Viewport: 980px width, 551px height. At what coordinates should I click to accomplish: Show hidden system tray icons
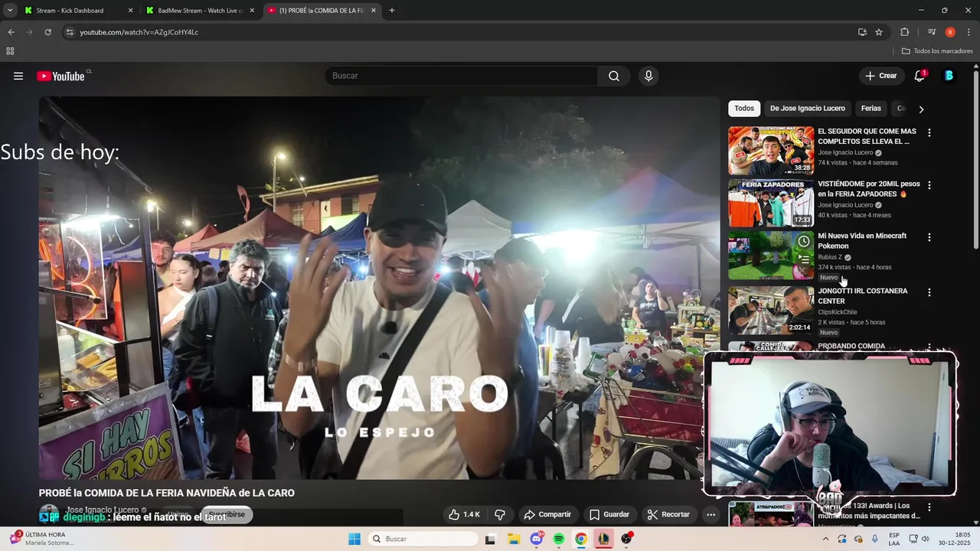[825, 539]
